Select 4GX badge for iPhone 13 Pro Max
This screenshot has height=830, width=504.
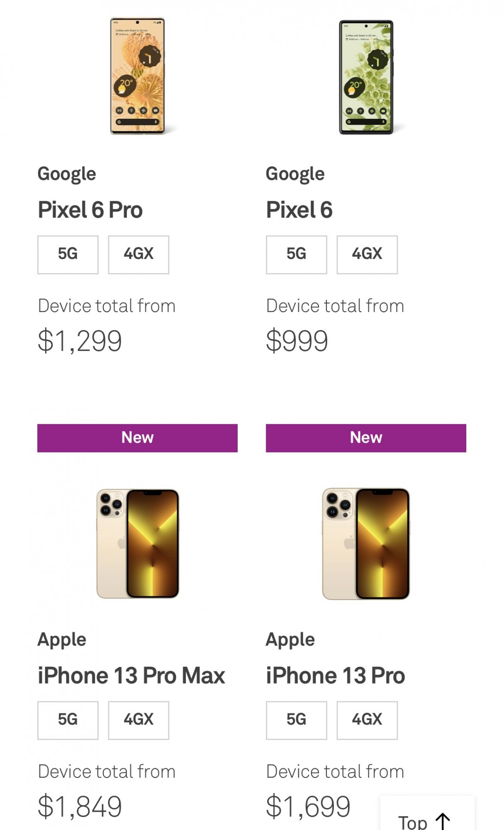click(139, 720)
